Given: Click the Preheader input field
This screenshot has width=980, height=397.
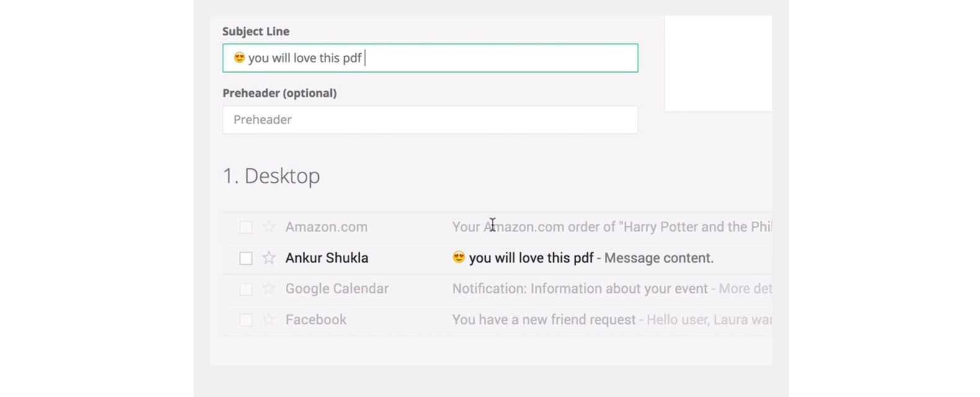Looking at the screenshot, I should (x=430, y=120).
